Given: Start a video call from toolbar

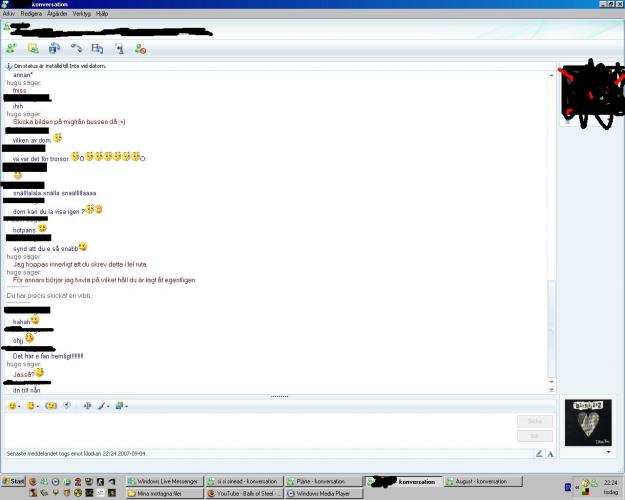Looking at the screenshot, I should point(54,49).
